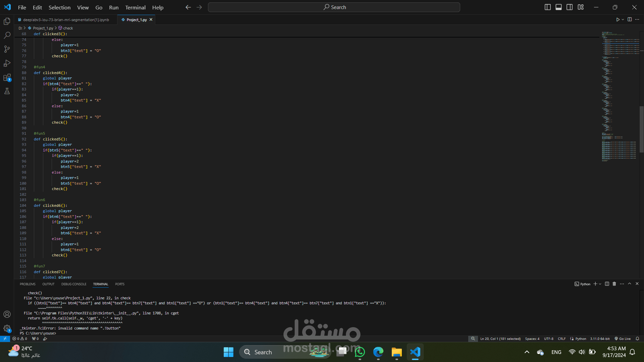Image resolution: width=644 pixels, height=362 pixels.
Task: Expand the run button dropdown arrow
Action: [623, 20]
